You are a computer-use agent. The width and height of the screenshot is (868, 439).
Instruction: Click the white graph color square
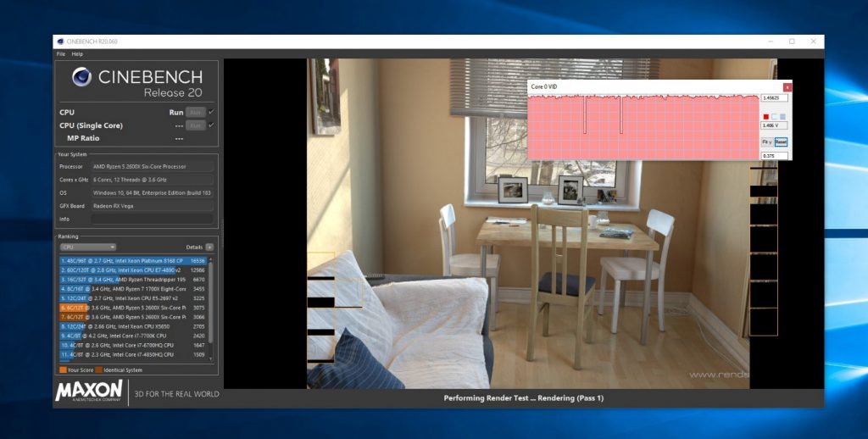click(774, 117)
